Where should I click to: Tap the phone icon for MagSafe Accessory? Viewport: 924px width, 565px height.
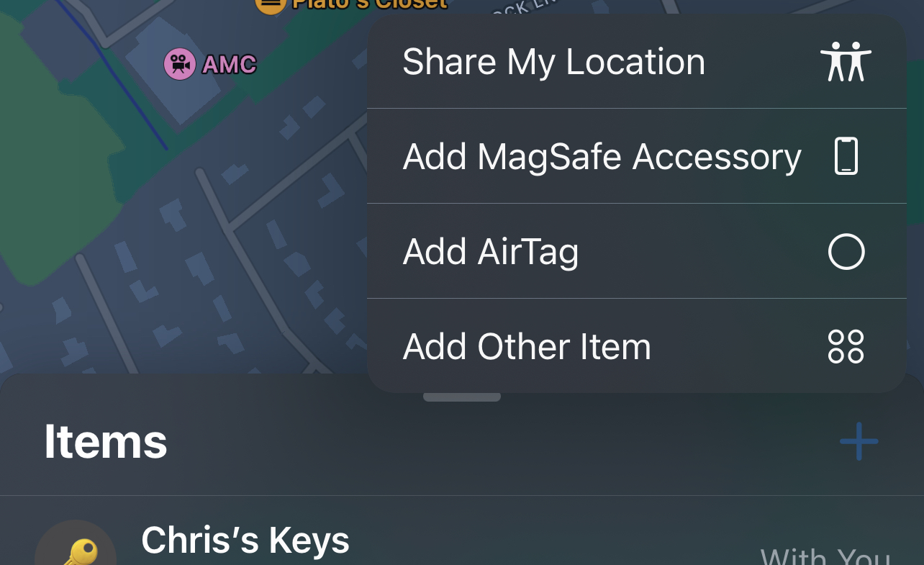tap(846, 155)
